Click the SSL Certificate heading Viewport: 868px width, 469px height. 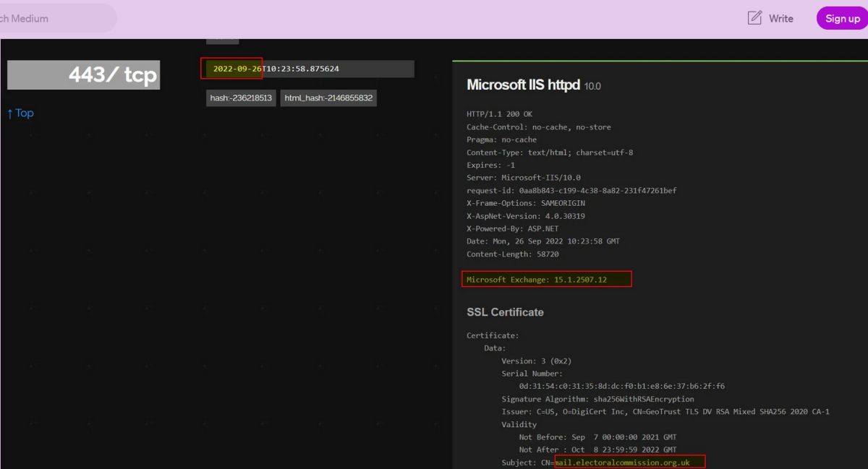pos(505,312)
